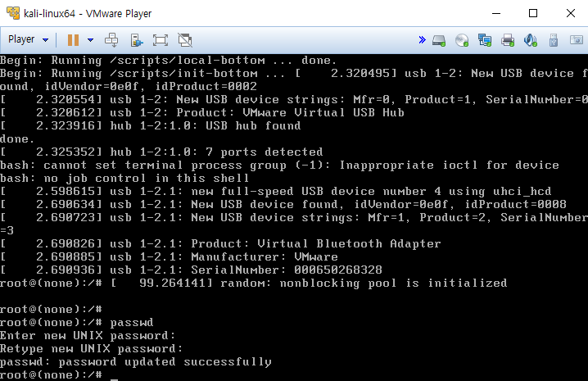Toggle Unity mode icon
The height and width of the screenshot is (381, 588).
pos(185,40)
